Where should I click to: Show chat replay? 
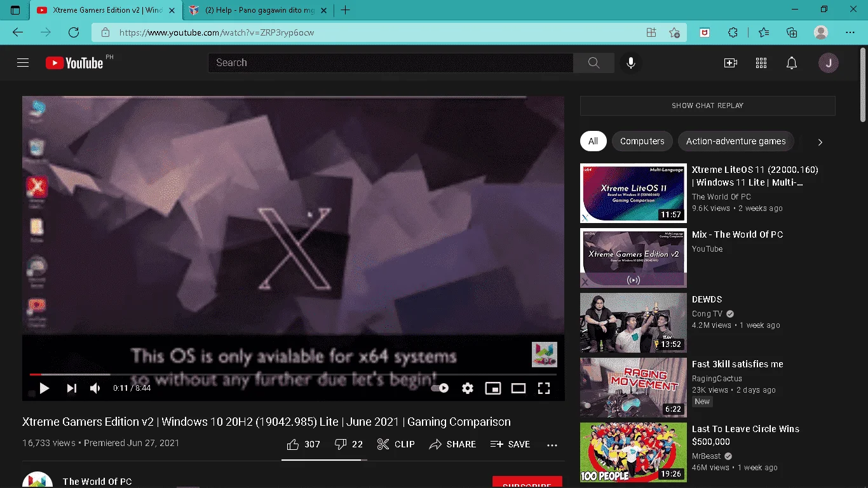(707, 105)
